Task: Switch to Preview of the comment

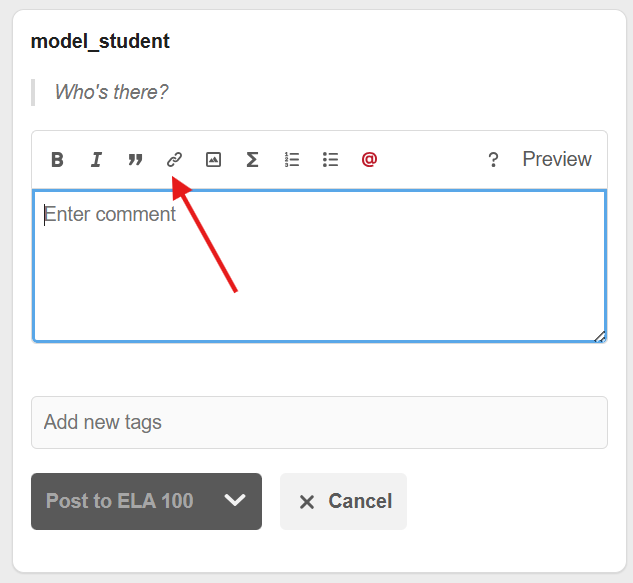Action: [557, 159]
